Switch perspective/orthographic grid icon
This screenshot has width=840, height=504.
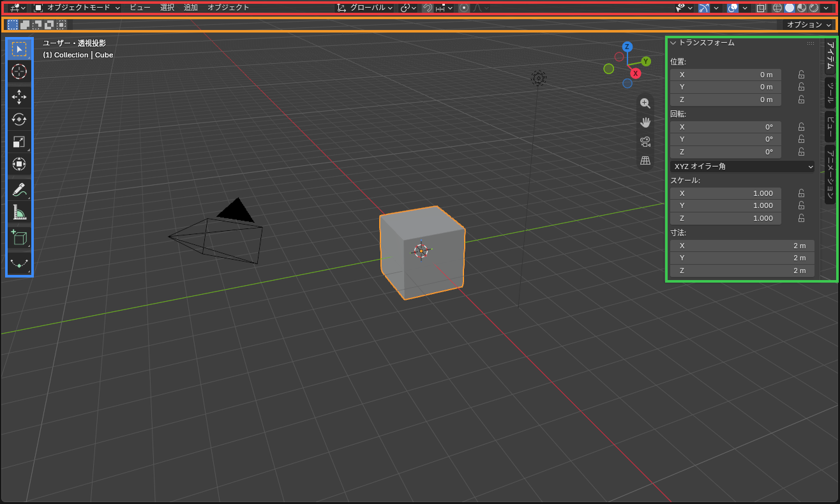pos(645,161)
